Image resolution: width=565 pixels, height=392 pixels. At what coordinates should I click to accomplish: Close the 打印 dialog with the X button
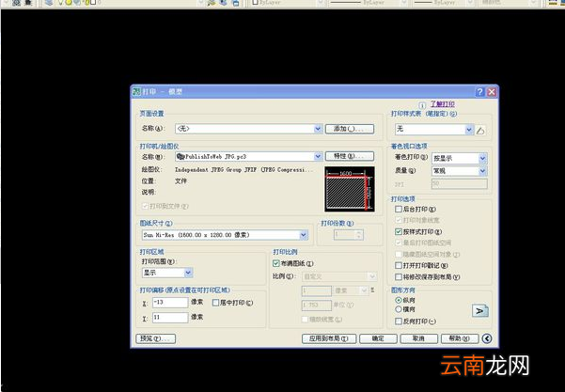492,92
